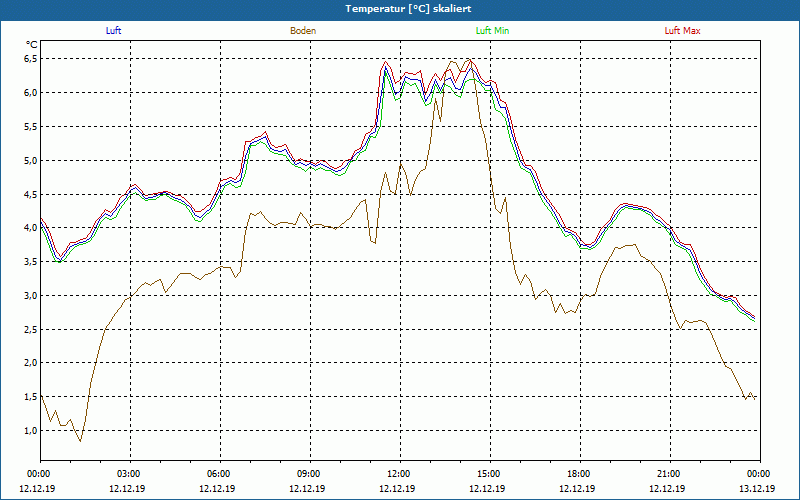
Task: Click the Boden legend label
Action: tap(303, 31)
